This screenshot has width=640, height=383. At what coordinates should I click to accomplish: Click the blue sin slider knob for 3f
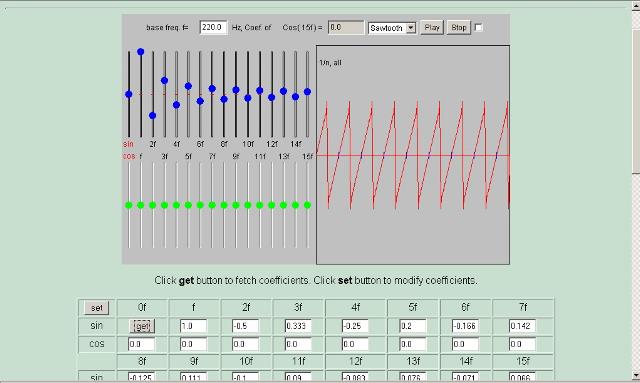tap(164, 81)
